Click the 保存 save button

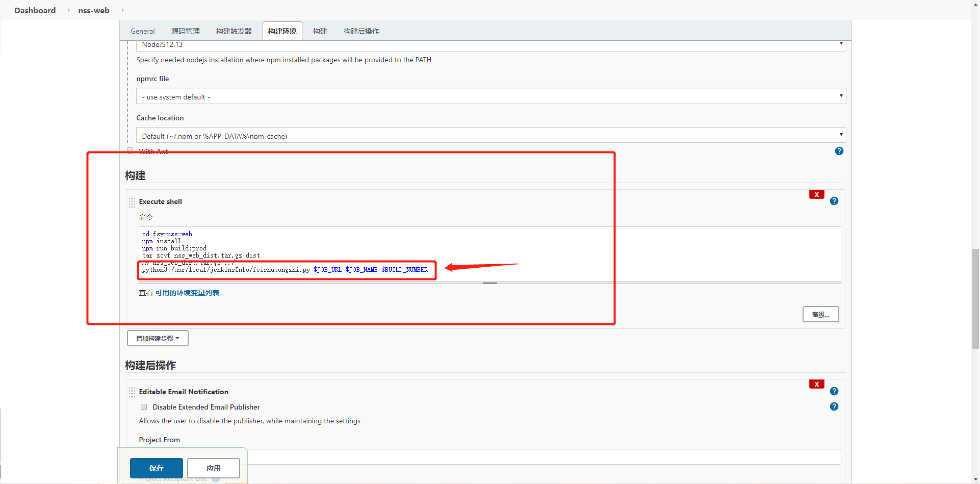click(157, 468)
